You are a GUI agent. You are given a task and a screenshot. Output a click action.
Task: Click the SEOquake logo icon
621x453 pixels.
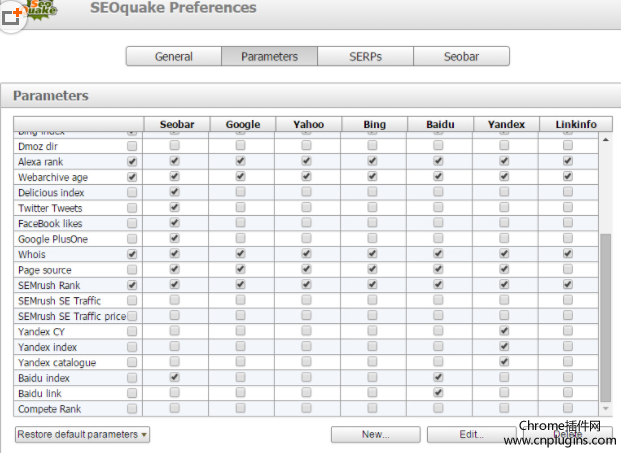[x=42, y=9]
